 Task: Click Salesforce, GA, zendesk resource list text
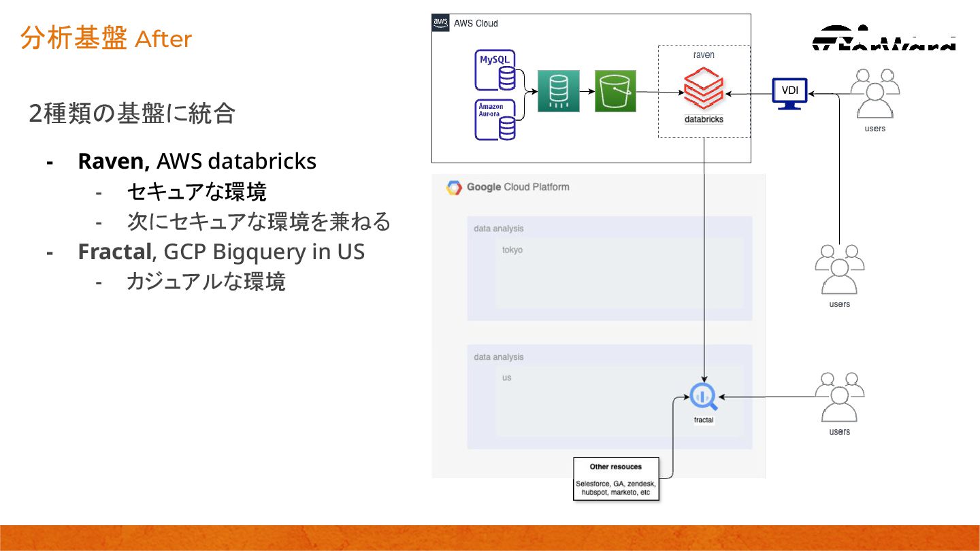(x=616, y=488)
